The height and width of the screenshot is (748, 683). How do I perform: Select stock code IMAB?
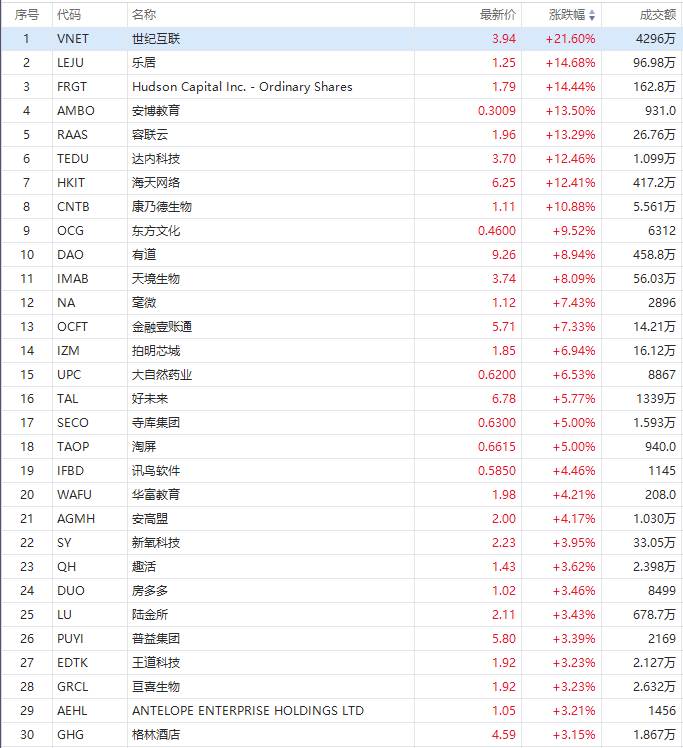point(73,279)
